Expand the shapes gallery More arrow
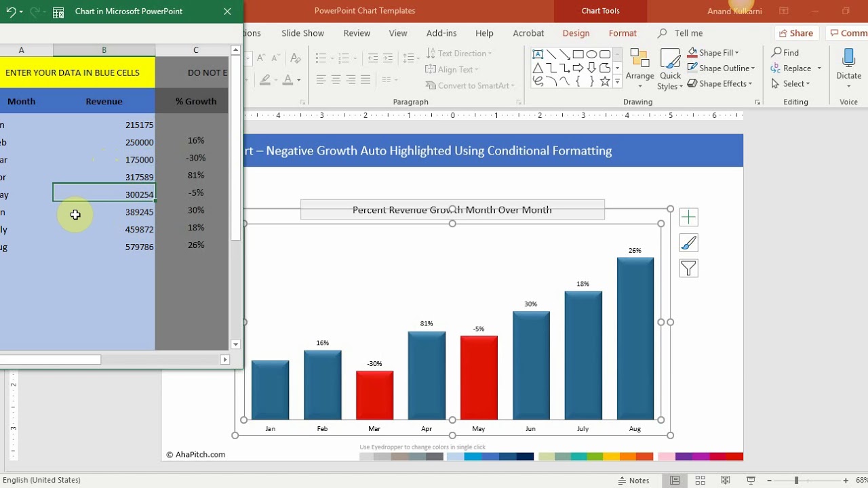The width and height of the screenshot is (868, 488). click(617, 81)
